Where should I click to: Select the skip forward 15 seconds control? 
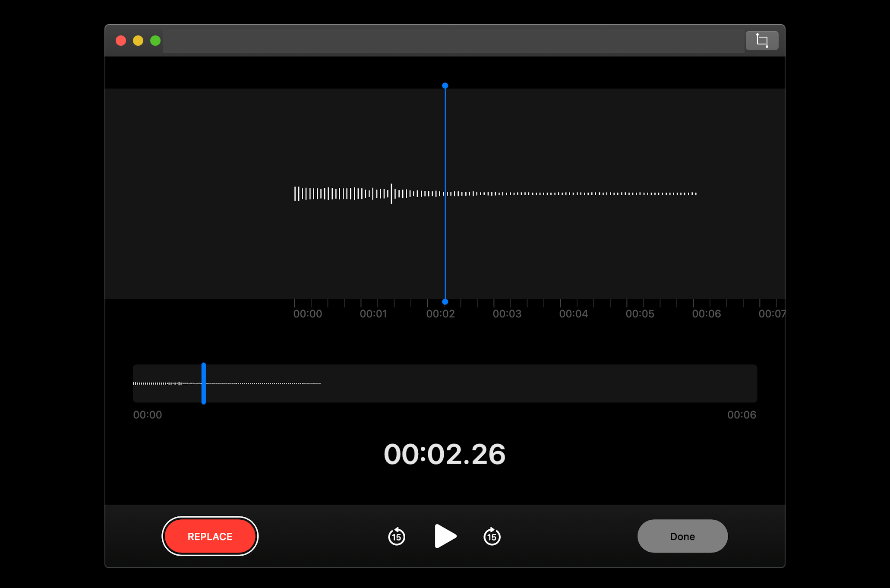click(492, 536)
